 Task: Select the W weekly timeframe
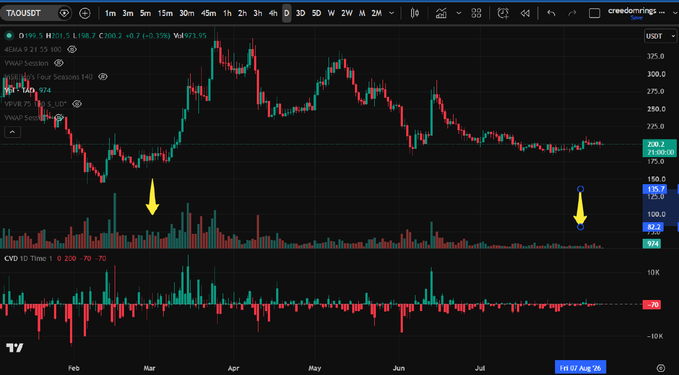[331, 13]
